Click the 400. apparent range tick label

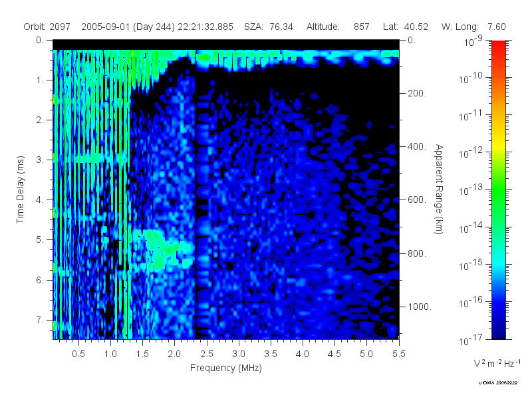pos(417,146)
